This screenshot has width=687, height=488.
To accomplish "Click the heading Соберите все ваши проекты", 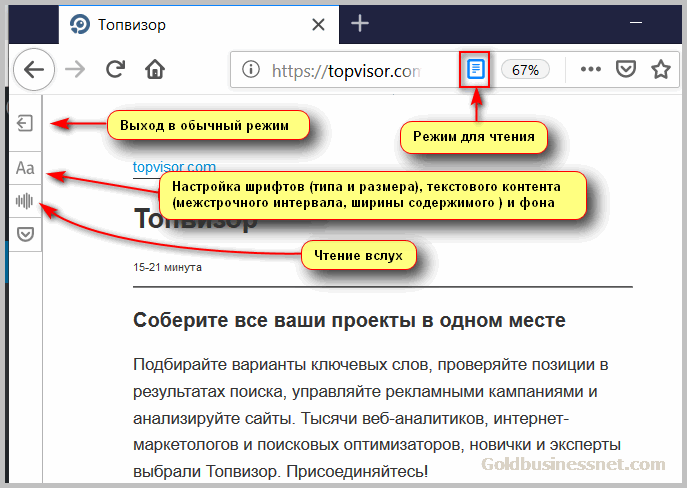I will (x=349, y=320).
